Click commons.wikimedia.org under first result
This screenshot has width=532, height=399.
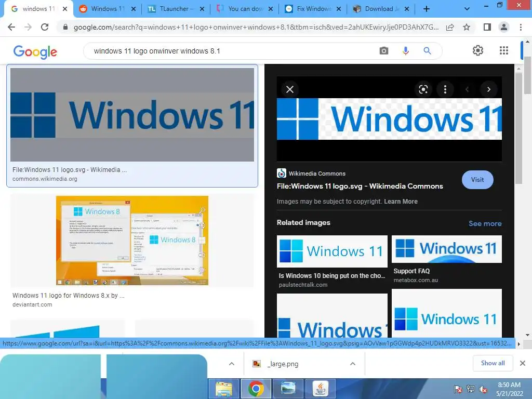[x=45, y=179]
